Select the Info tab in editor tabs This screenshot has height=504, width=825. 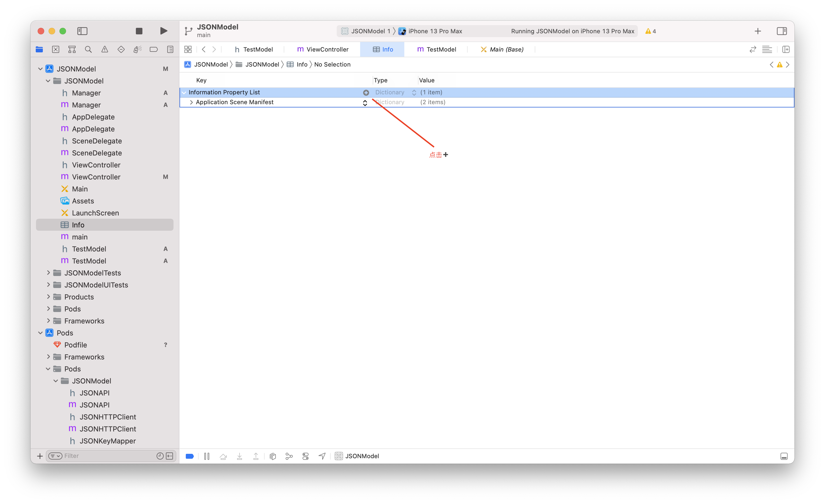coord(382,49)
